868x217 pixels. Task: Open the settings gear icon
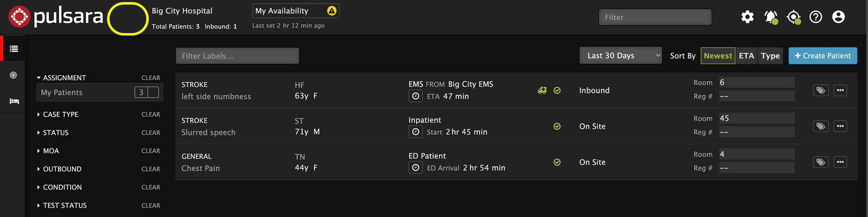tap(747, 17)
